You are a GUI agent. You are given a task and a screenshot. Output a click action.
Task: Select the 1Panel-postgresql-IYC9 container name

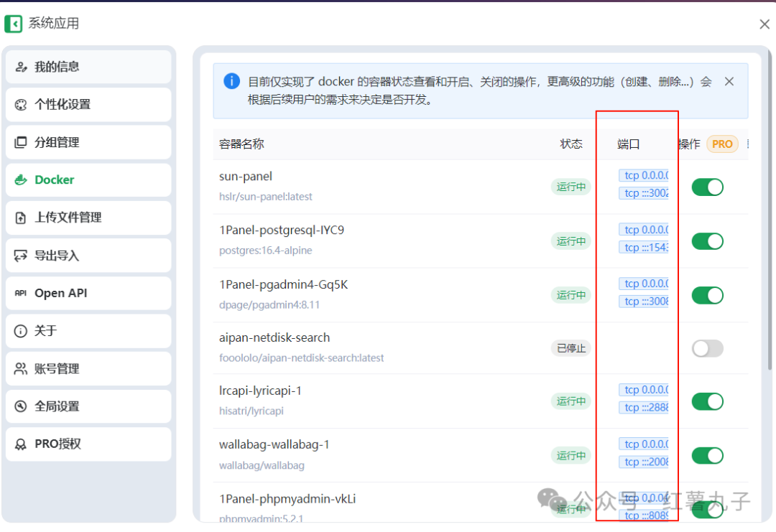pyautogui.click(x=282, y=230)
